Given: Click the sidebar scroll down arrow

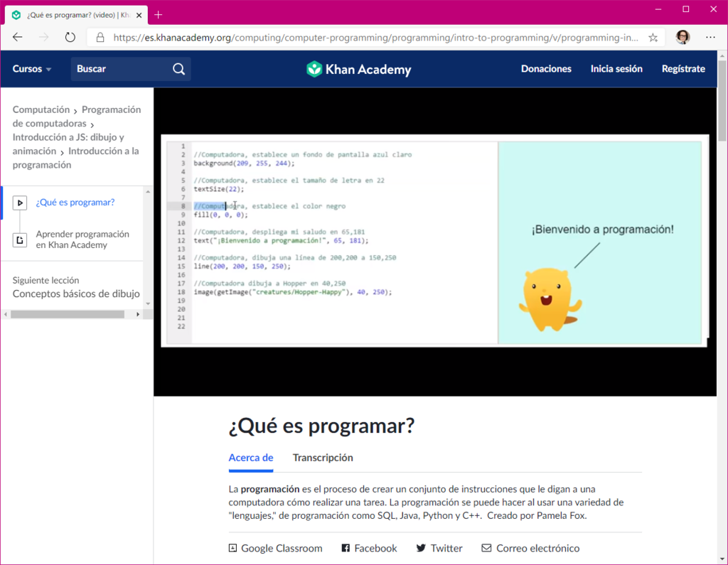Looking at the screenshot, I should [148, 303].
